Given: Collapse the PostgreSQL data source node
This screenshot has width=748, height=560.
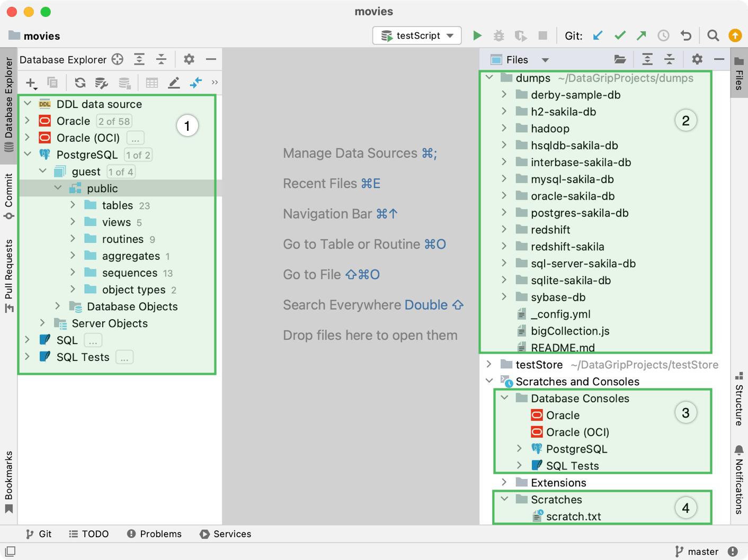Looking at the screenshot, I should click(x=28, y=155).
